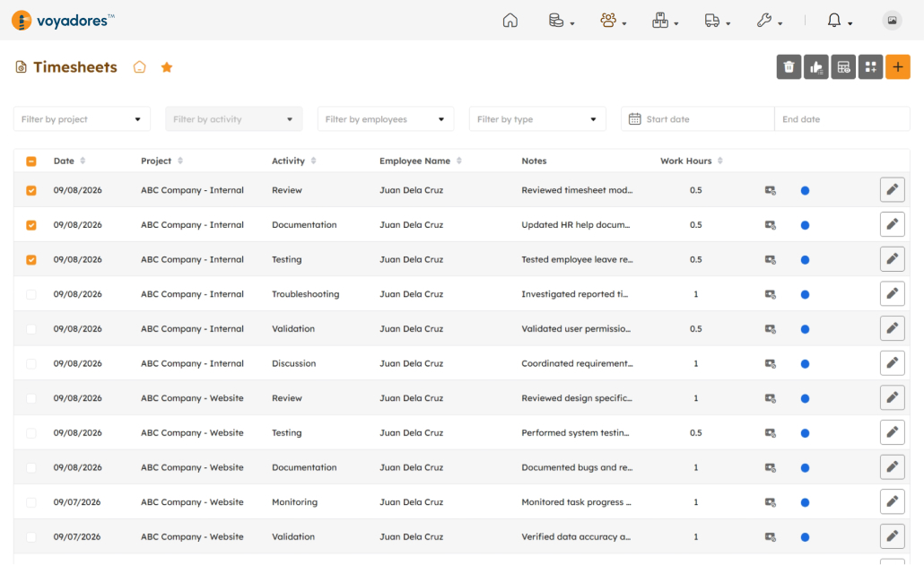Viewport: 924px width, 565px height.
Task: Edit the Troubleshooting row with pencil
Action: [x=893, y=293]
